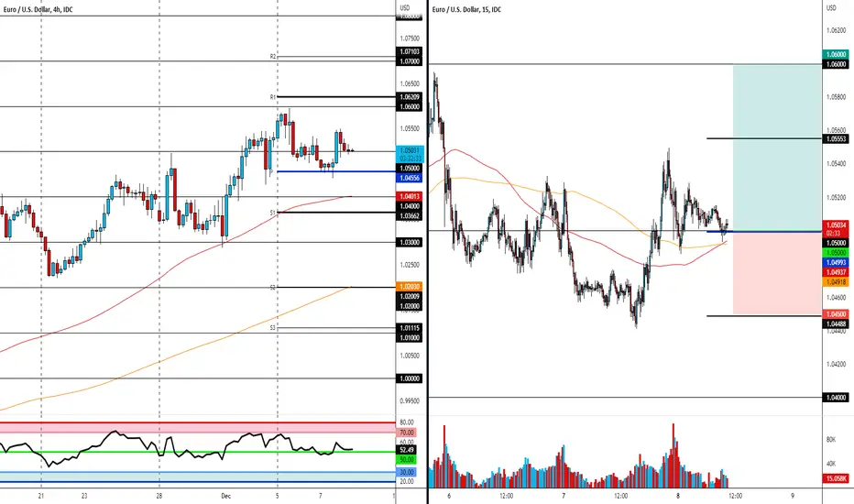Image resolution: width=854 pixels, height=504 pixels.
Task: Select the green 1.06000 take-profit label
Action: [836, 54]
